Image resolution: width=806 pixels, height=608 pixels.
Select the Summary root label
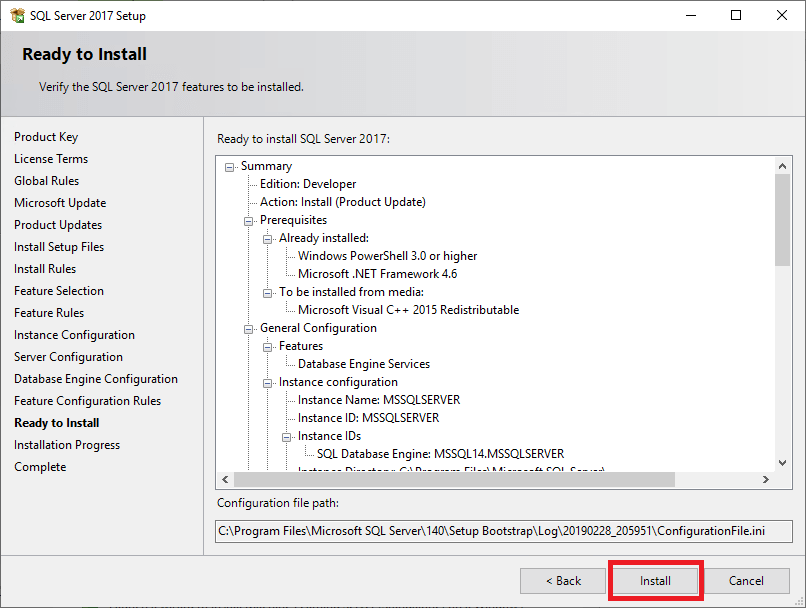266,166
